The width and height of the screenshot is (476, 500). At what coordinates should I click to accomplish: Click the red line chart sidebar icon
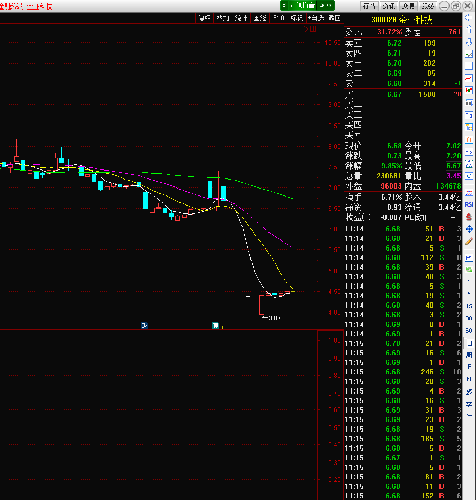pyautogui.click(x=469, y=78)
